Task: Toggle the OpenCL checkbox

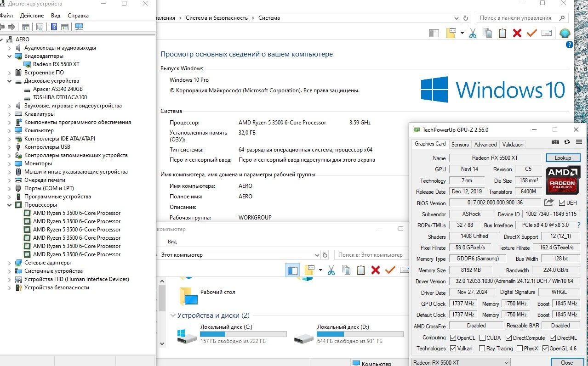Action: pyautogui.click(x=453, y=338)
